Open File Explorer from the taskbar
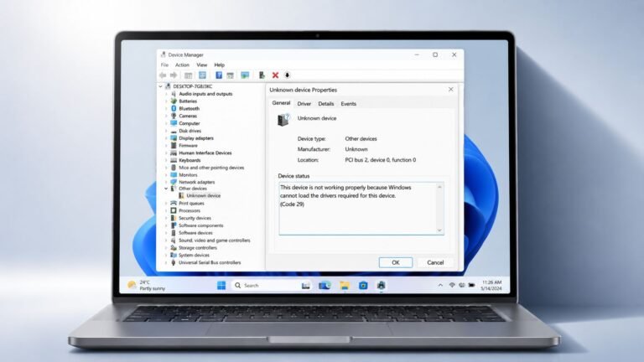 (344, 285)
